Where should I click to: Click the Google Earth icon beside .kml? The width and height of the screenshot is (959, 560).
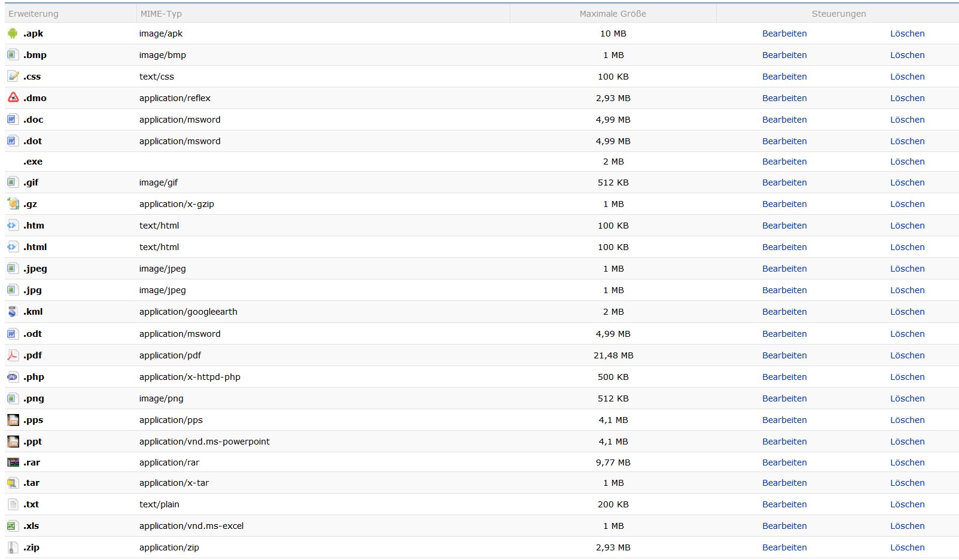tap(13, 312)
